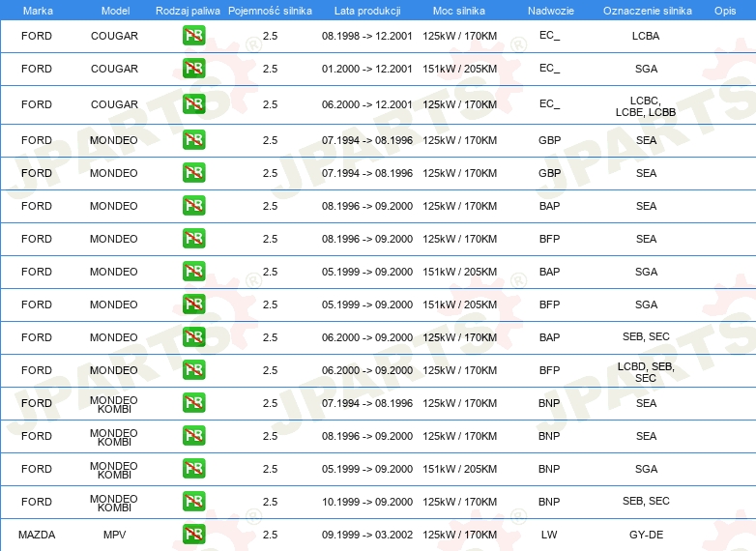Click the Moc silnika column header
The image size is (756, 551).
click(x=459, y=11)
